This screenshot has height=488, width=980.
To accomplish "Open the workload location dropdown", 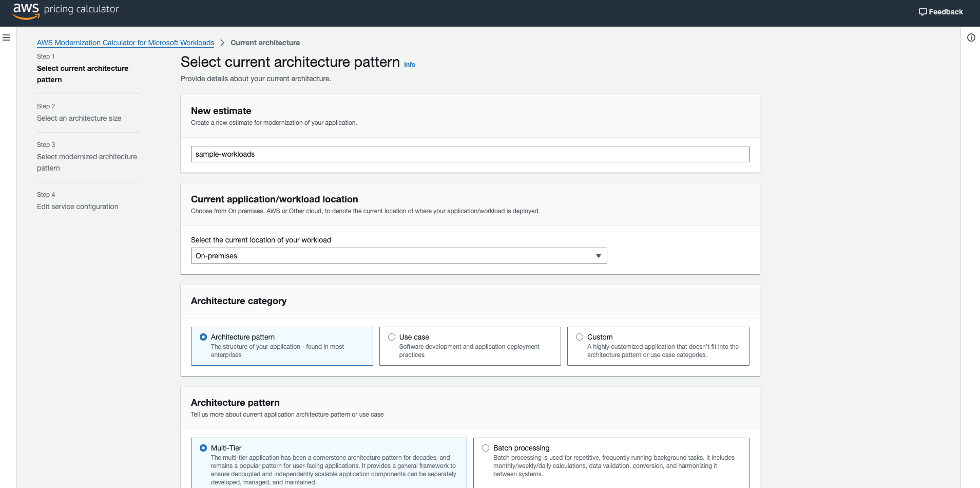I will 399,256.
